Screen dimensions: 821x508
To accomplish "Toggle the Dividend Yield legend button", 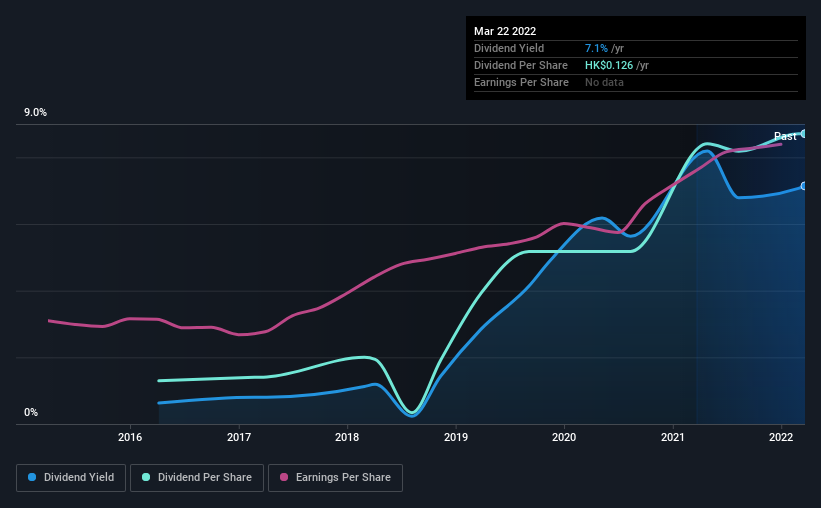I will [x=71, y=478].
